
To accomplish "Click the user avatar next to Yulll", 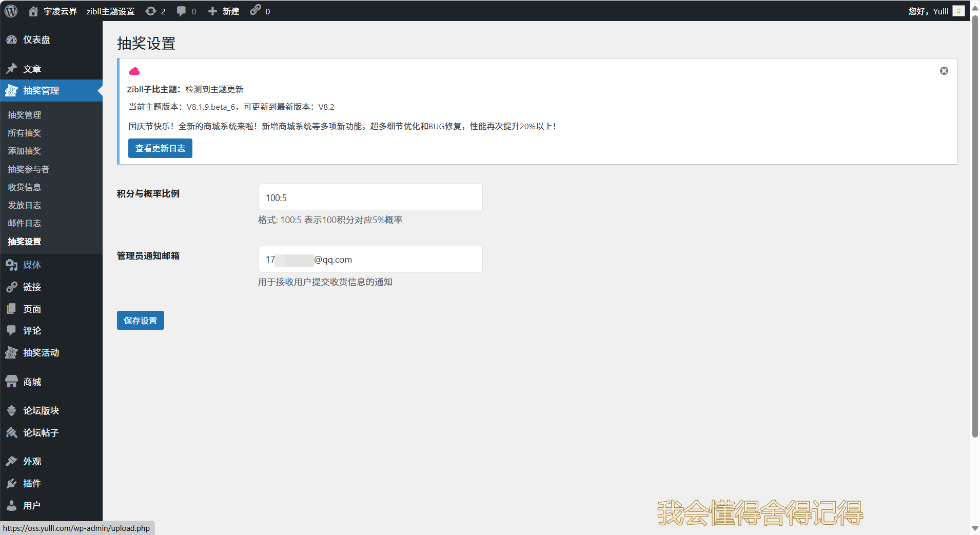I will coord(958,11).
